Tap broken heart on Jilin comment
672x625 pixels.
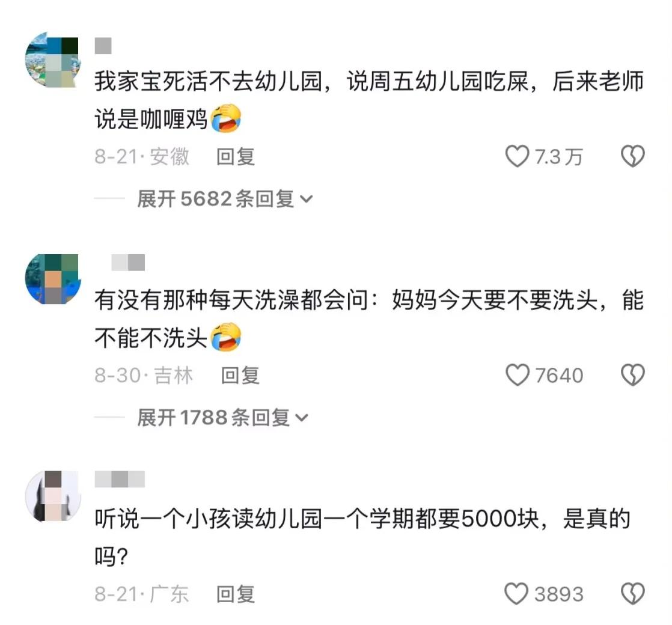click(633, 375)
